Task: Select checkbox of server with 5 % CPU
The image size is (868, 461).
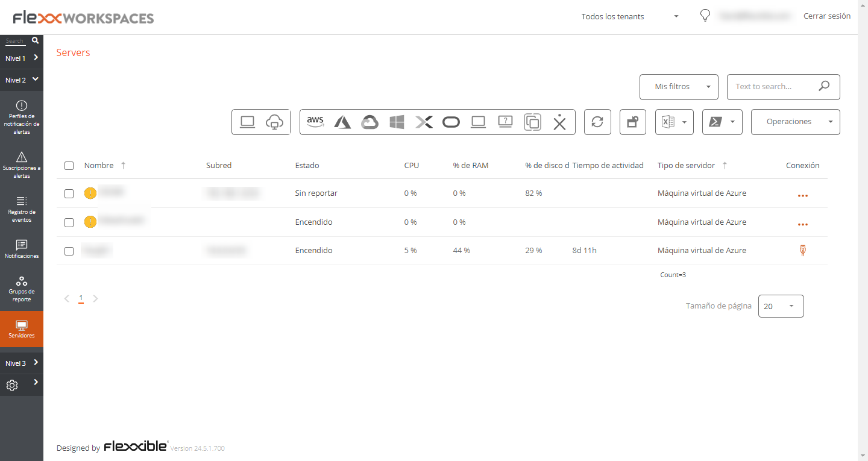Action: click(x=69, y=251)
